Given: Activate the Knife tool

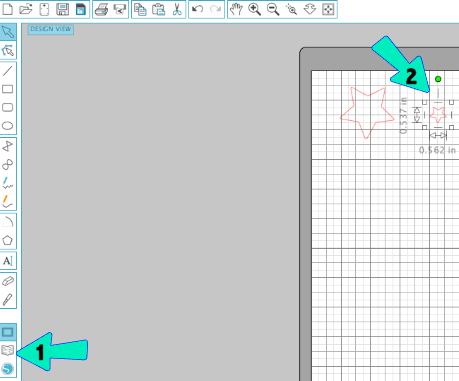Looking at the screenshot, I should 8,300.
